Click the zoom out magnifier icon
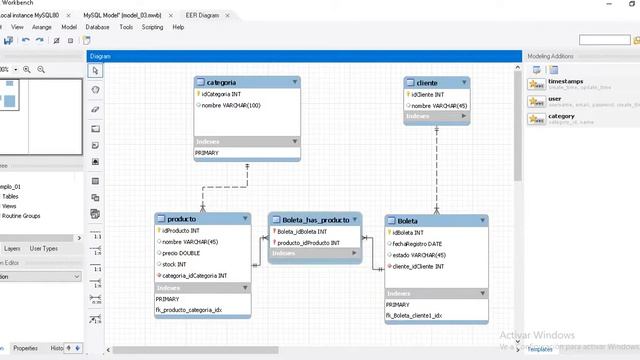Image resolution: width=640 pixels, height=360 pixels. point(41,70)
